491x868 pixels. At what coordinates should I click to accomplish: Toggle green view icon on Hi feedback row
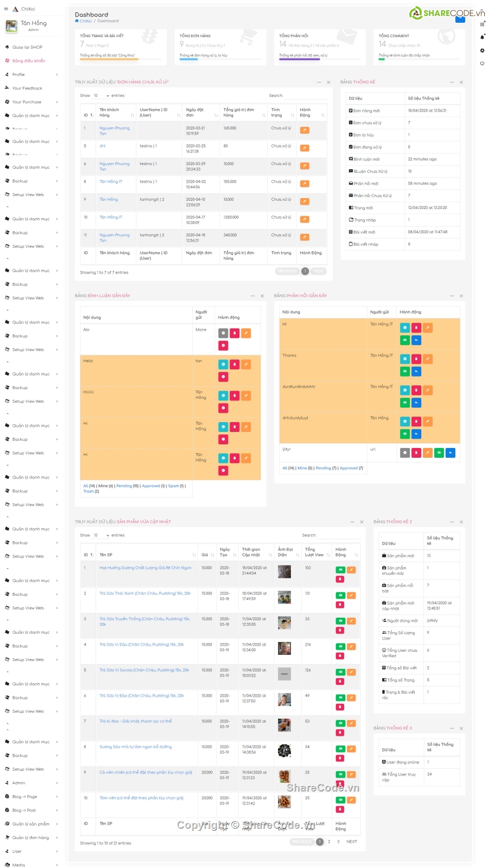pyautogui.click(x=405, y=340)
